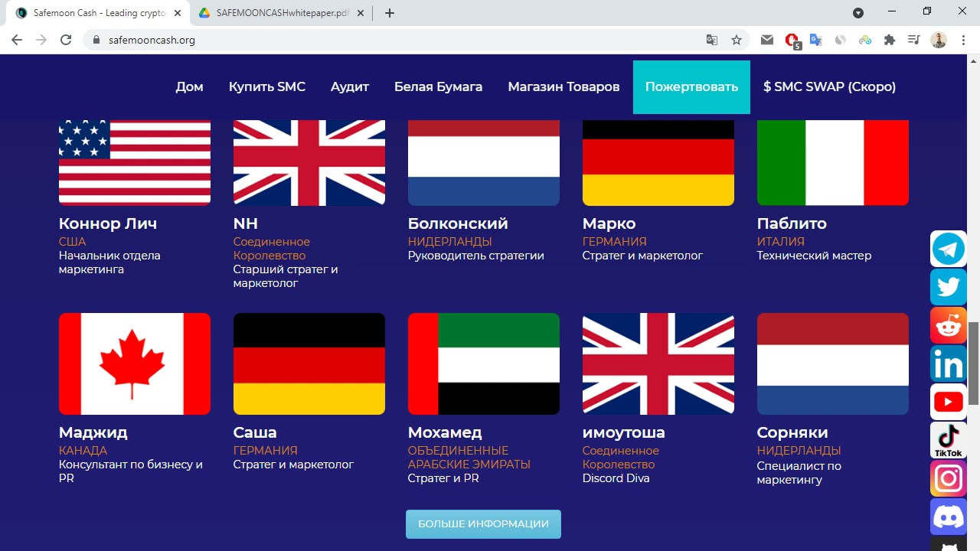Click the UAE flag above Мохамед
The image size is (980, 551).
coord(484,364)
